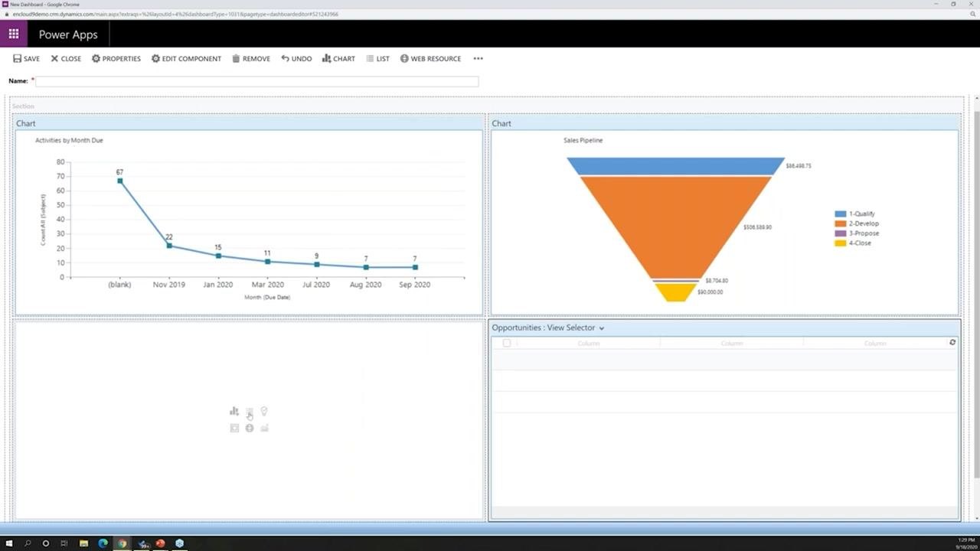
Task: Open the Power Apps app launcher waffle
Action: pyautogui.click(x=13, y=34)
